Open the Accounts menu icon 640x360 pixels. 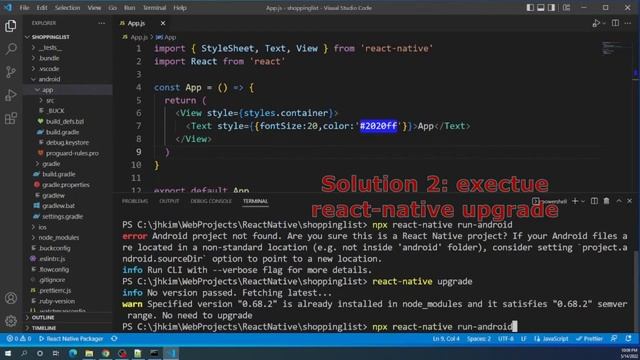(x=11, y=298)
